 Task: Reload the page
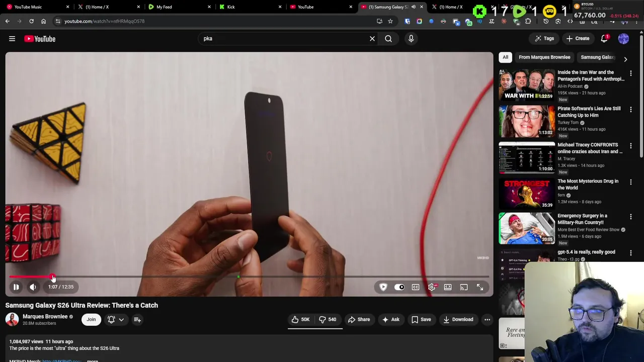click(x=31, y=21)
